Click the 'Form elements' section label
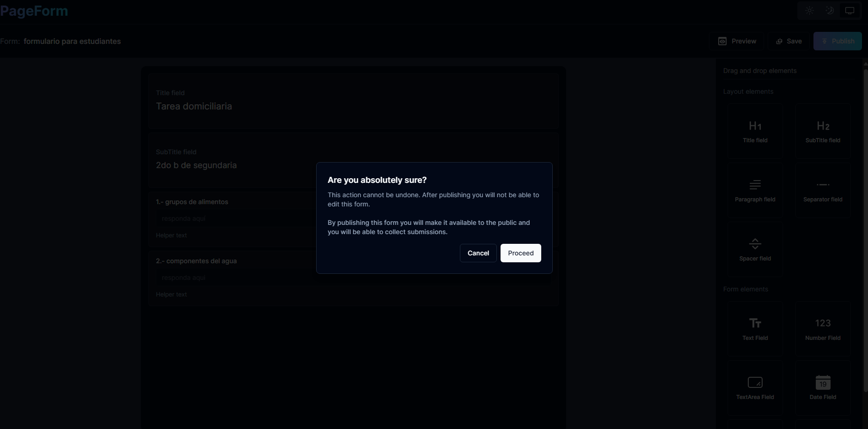Image resolution: width=868 pixels, height=429 pixels. tap(746, 289)
